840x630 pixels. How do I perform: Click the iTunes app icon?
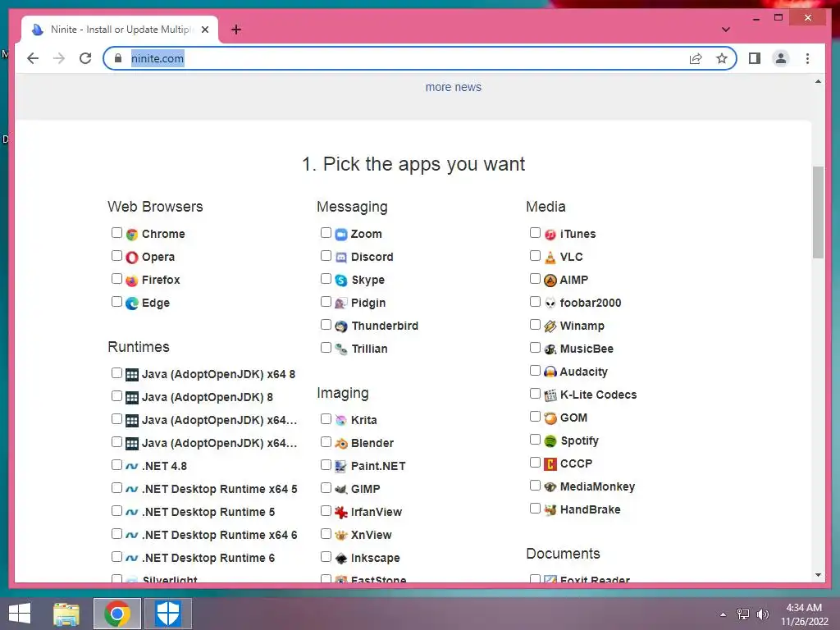coord(550,234)
